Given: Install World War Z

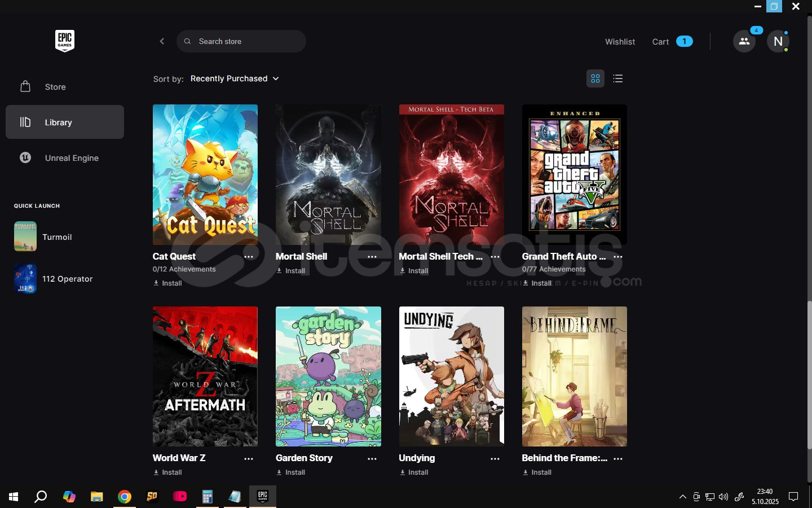Looking at the screenshot, I should point(167,472).
